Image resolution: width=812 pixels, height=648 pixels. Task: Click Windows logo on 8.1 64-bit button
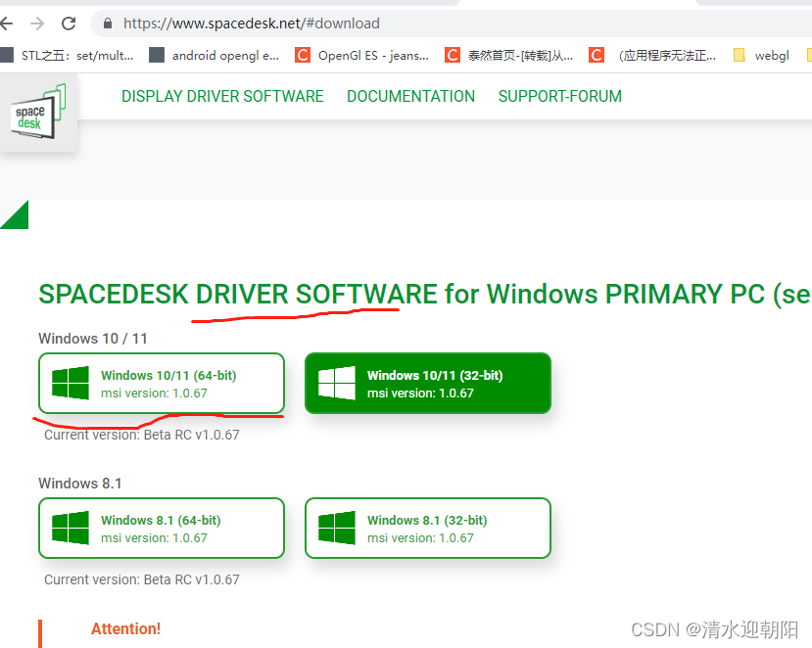point(71,528)
